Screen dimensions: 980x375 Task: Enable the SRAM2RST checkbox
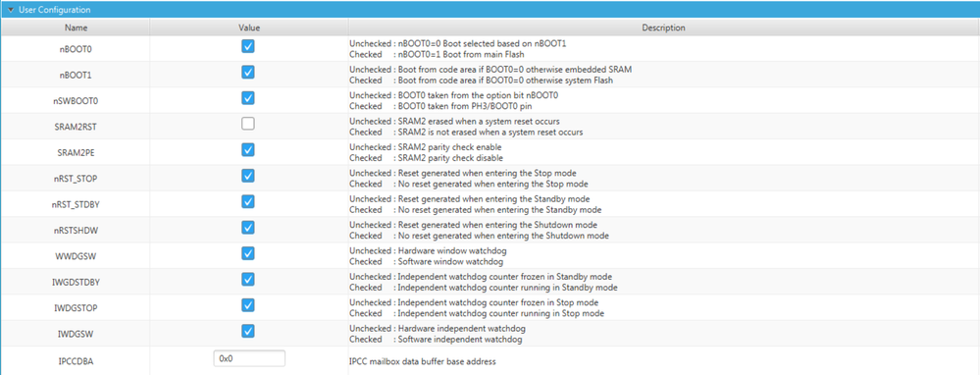tap(248, 124)
